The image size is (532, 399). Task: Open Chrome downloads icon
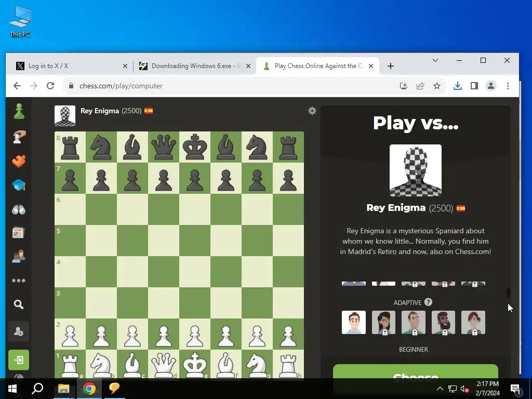(x=457, y=86)
